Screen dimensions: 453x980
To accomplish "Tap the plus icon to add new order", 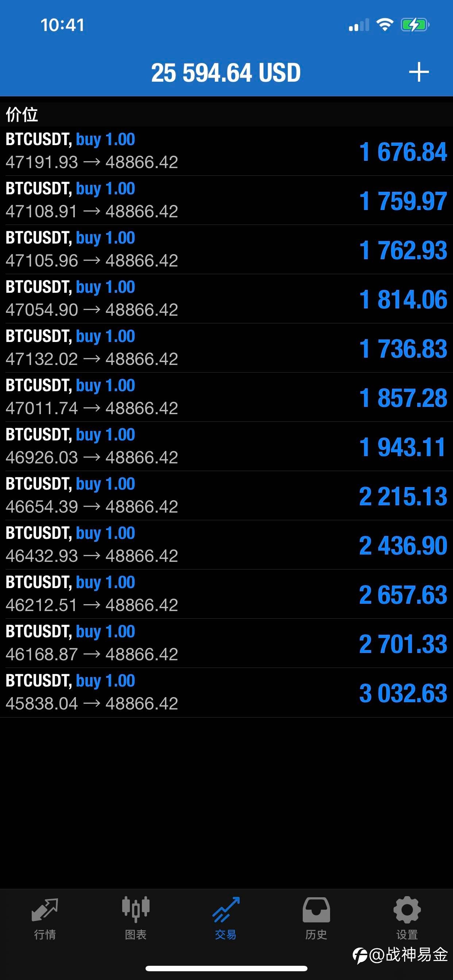I will pyautogui.click(x=419, y=72).
